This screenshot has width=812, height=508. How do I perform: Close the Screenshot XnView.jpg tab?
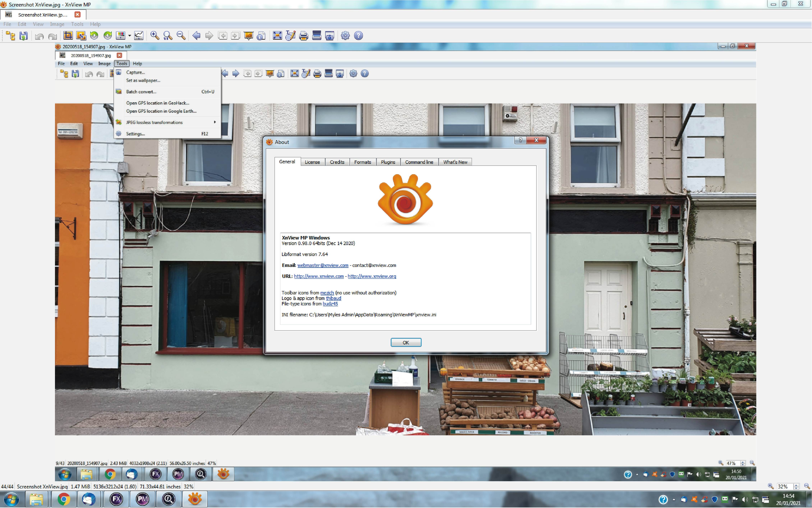(78, 14)
